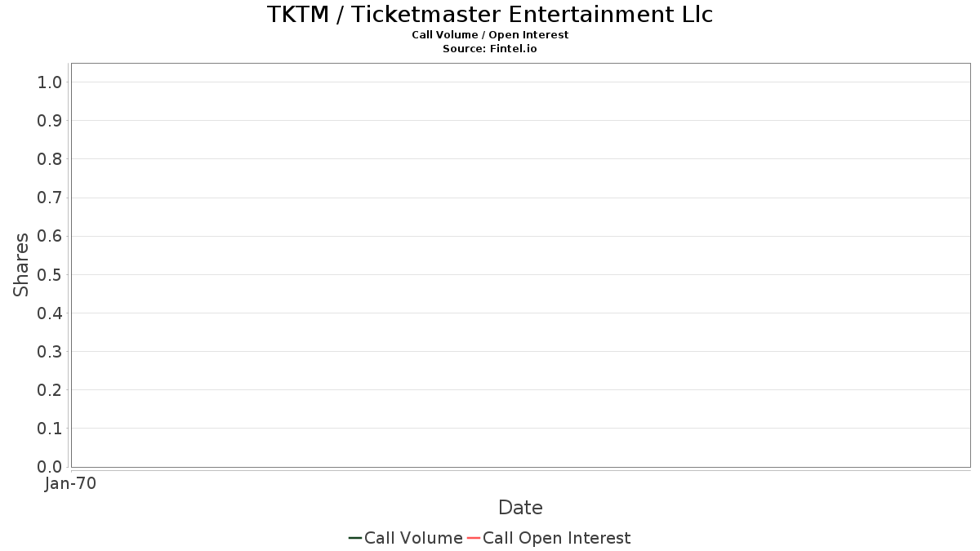This screenshot has height=551, width=980.
Task: Click the dark green Call Volume line swatch
Action: click(x=355, y=538)
